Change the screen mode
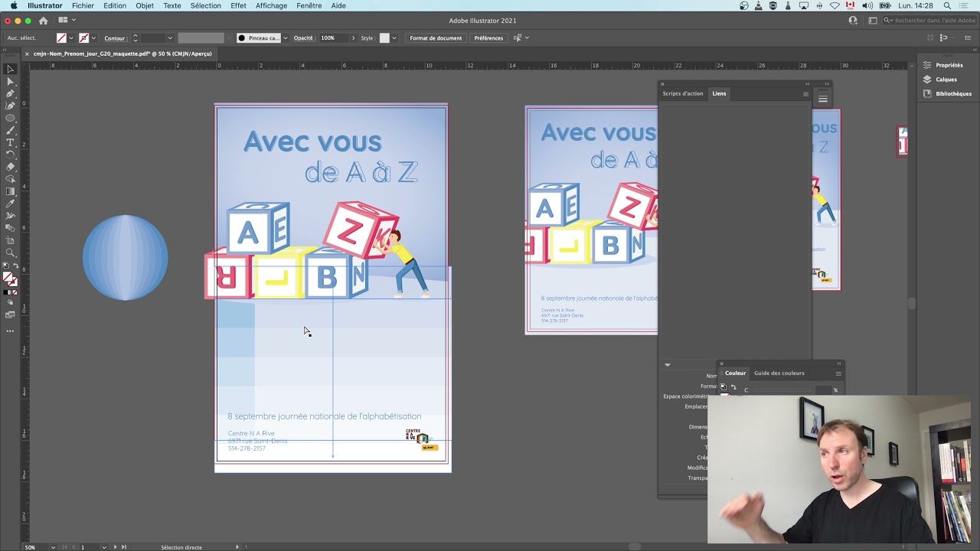The image size is (980, 551). tap(10, 315)
